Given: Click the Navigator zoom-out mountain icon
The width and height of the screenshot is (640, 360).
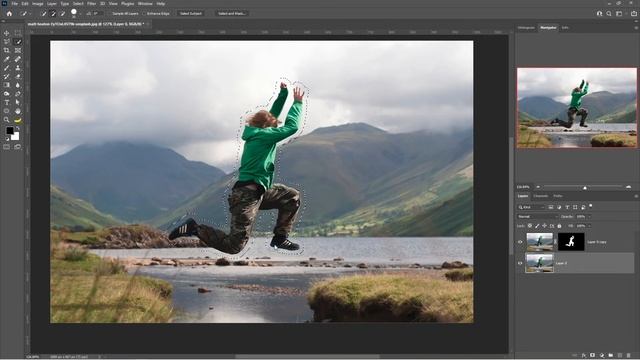Looking at the screenshot, I should tap(538, 187).
